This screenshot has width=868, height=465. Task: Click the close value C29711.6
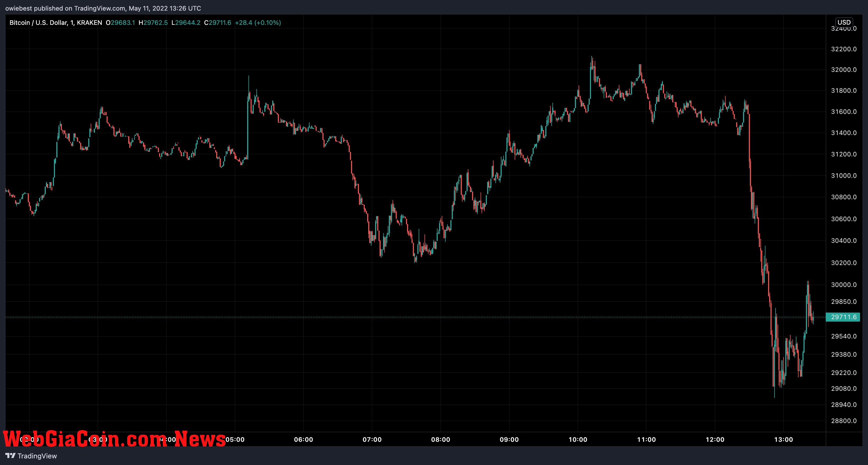218,22
